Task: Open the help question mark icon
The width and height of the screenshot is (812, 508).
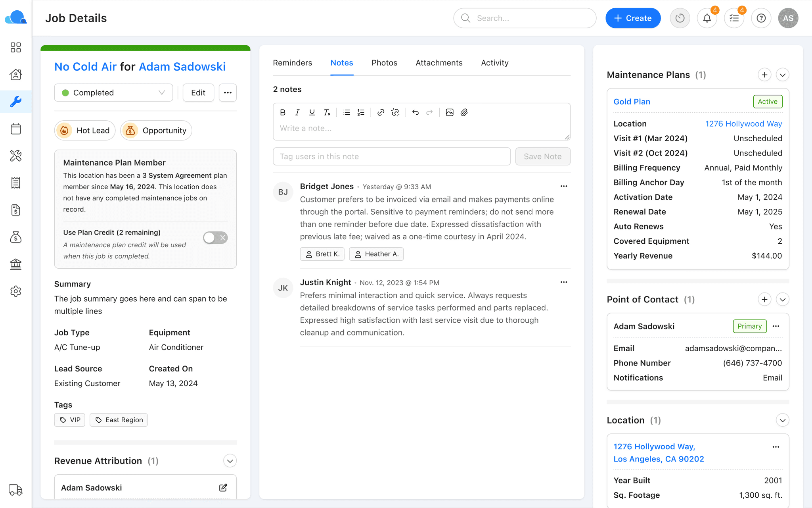Action: pos(761,18)
